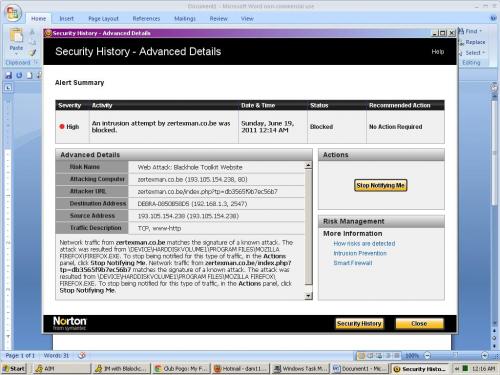Screen dimensions: 500x375
Task: Click the Save icon in Word's quick toolbar
Action: [8, 75]
